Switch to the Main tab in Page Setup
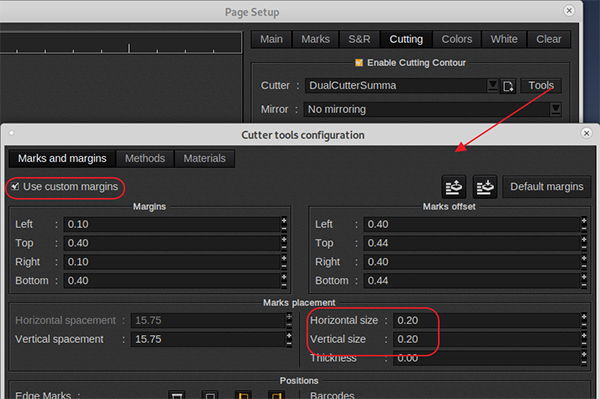 point(271,39)
